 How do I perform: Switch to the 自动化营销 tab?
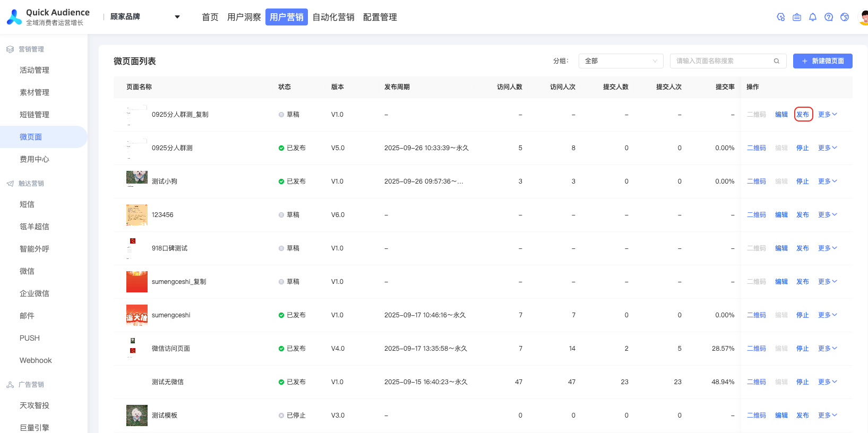point(333,17)
